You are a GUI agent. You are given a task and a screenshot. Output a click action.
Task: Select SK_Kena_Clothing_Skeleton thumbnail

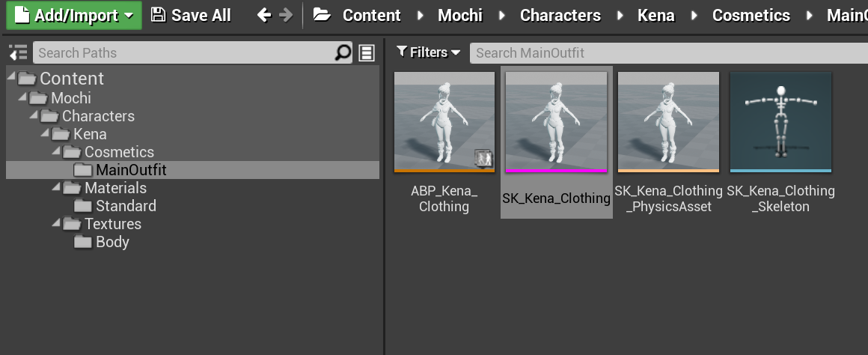click(x=780, y=121)
